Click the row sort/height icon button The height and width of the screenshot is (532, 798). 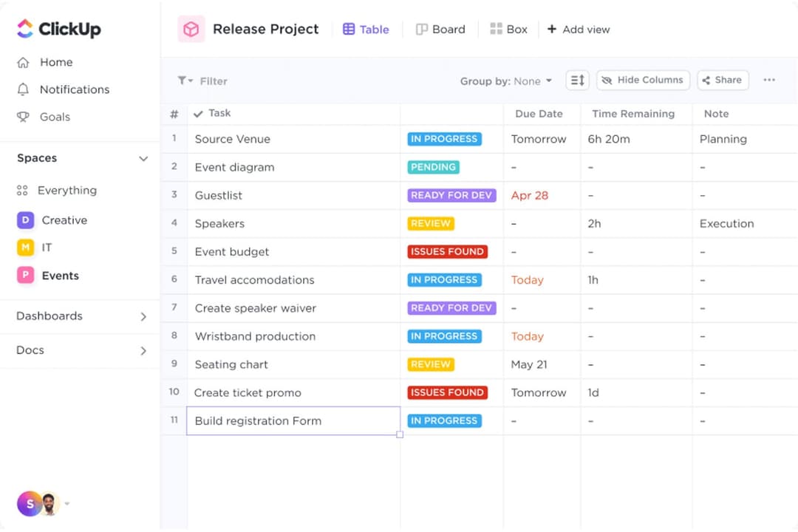click(x=578, y=81)
